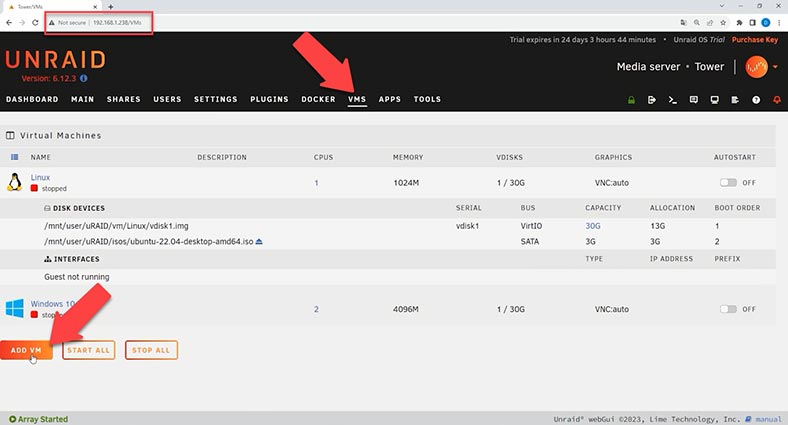
Task: Open the Apps tab
Action: [390, 99]
